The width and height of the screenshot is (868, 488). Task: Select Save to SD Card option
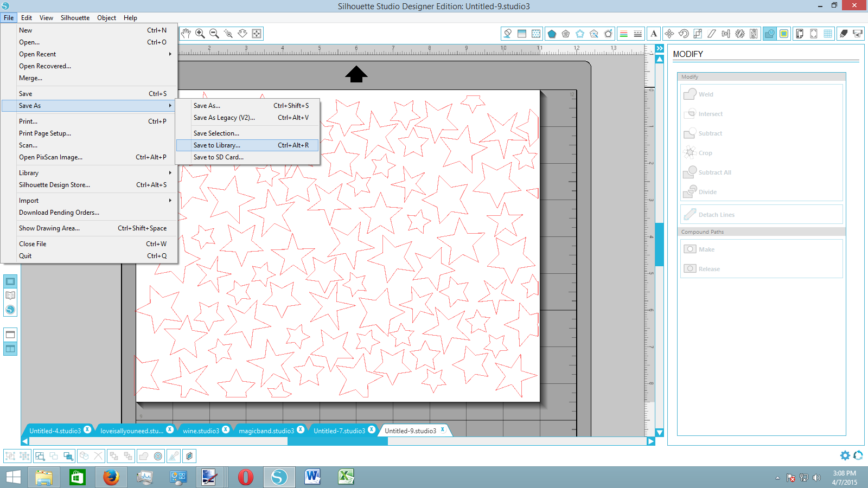(247, 157)
